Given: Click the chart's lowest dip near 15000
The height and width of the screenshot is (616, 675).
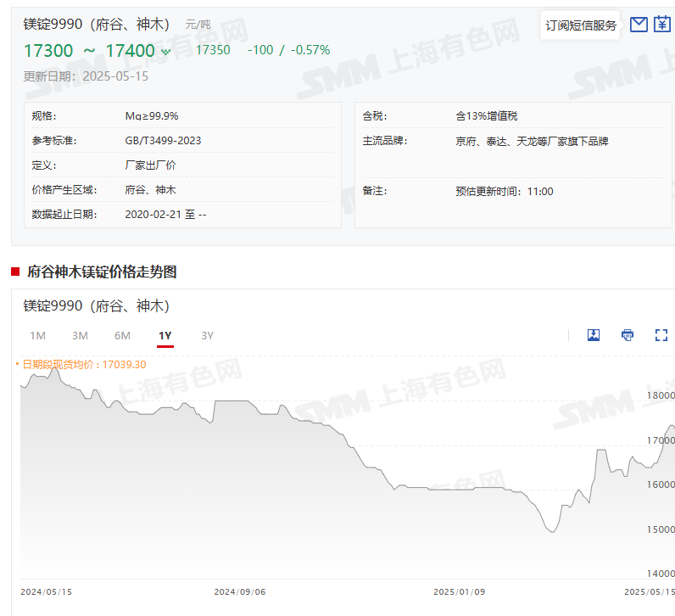Looking at the screenshot, I should pyautogui.click(x=551, y=531).
